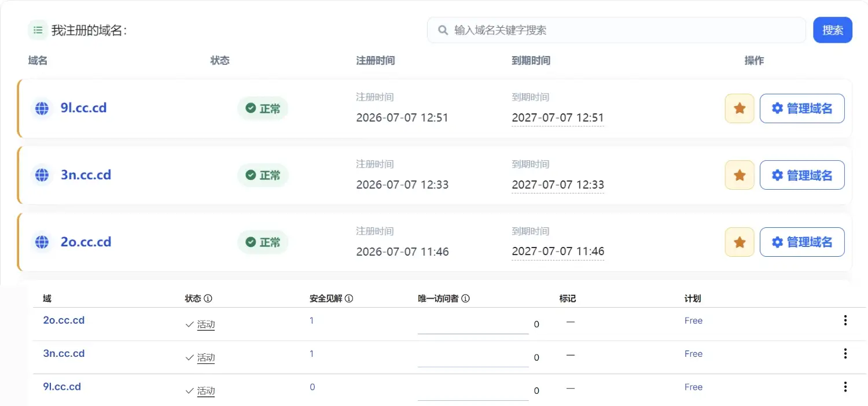
Task: Click the blue 搜索 button
Action: coord(833,30)
